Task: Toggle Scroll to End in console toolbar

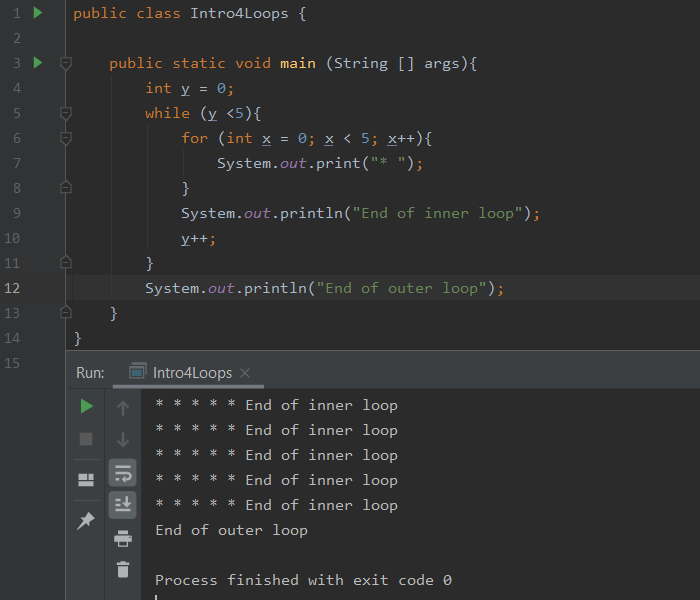Action: [x=123, y=504]
